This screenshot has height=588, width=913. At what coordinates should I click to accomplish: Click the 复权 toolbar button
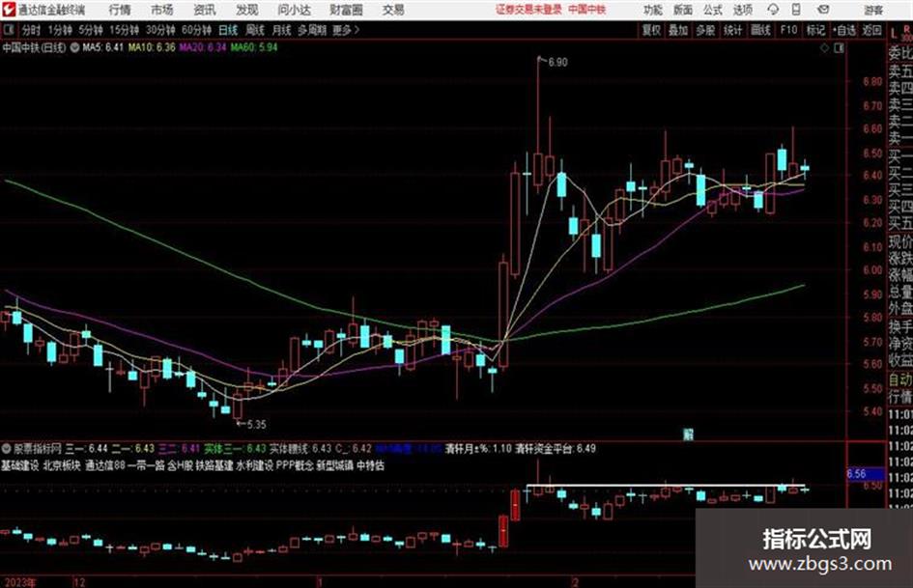(651, 30)
